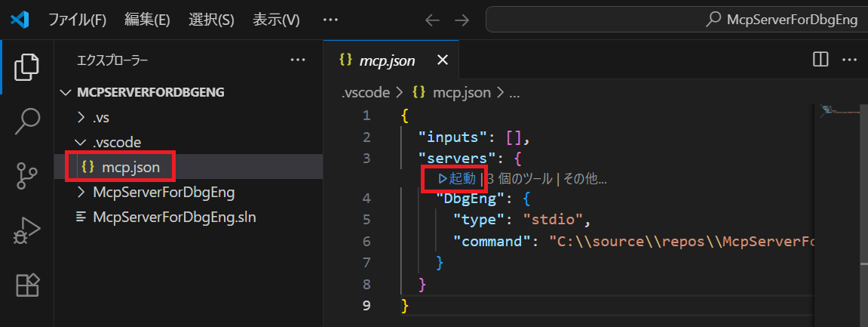Select the mcp.json editor tab

391,60
